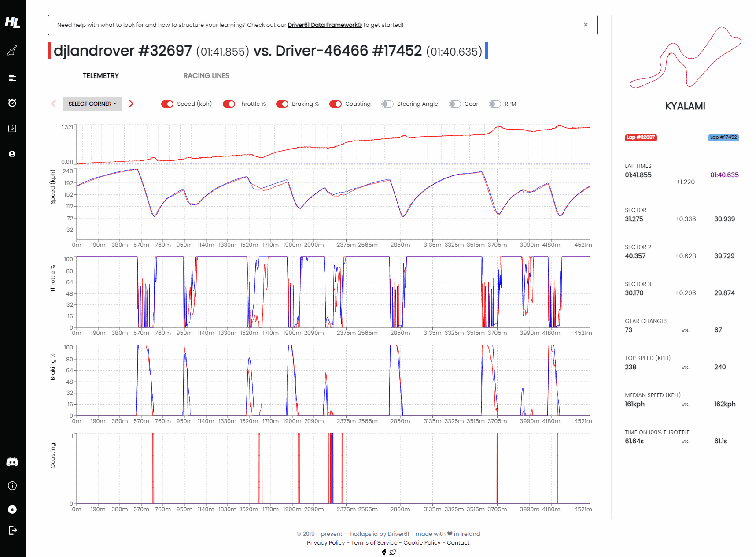
Task: Go to next corner arrow
Action: (x=131, y=104)
